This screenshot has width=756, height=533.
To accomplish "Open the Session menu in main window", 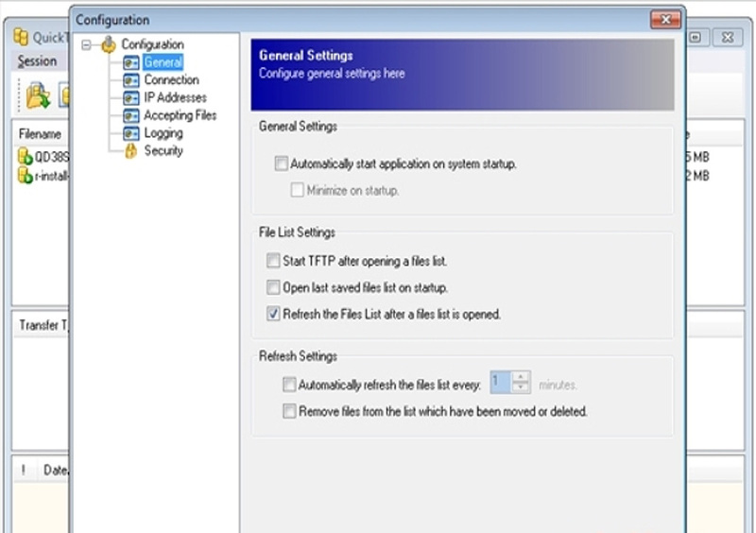I will [37, 61].
